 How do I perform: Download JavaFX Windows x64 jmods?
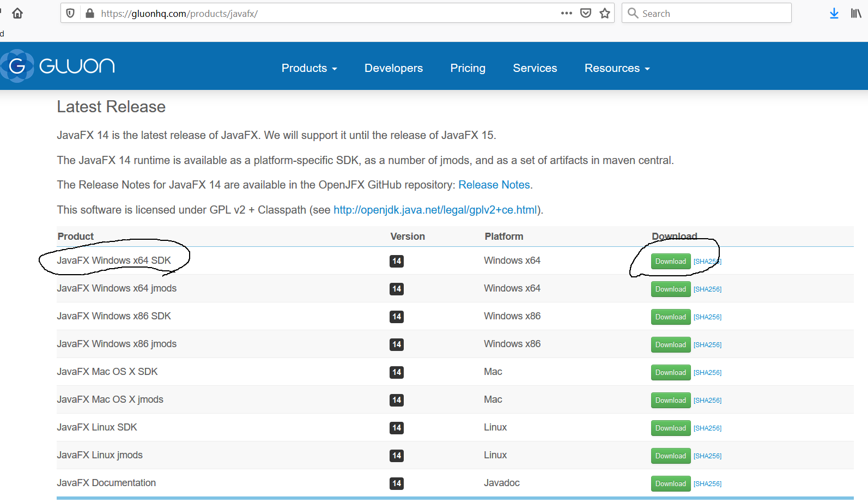[x=671, y=289]
